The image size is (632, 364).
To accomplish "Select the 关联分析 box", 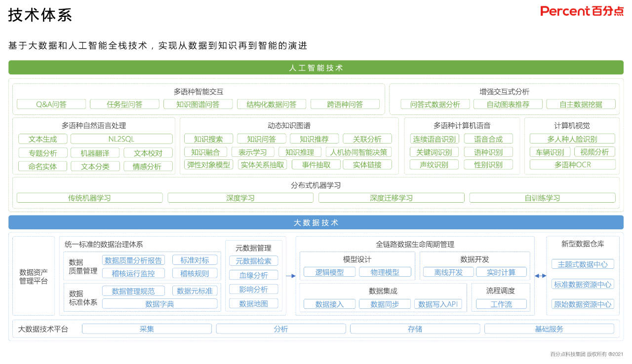I will (x=367, y=139).
